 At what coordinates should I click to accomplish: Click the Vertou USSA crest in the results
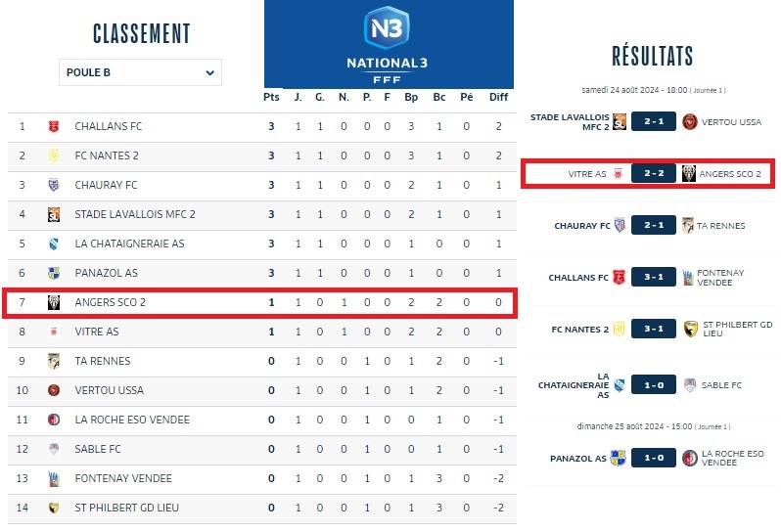click(689, 121)
